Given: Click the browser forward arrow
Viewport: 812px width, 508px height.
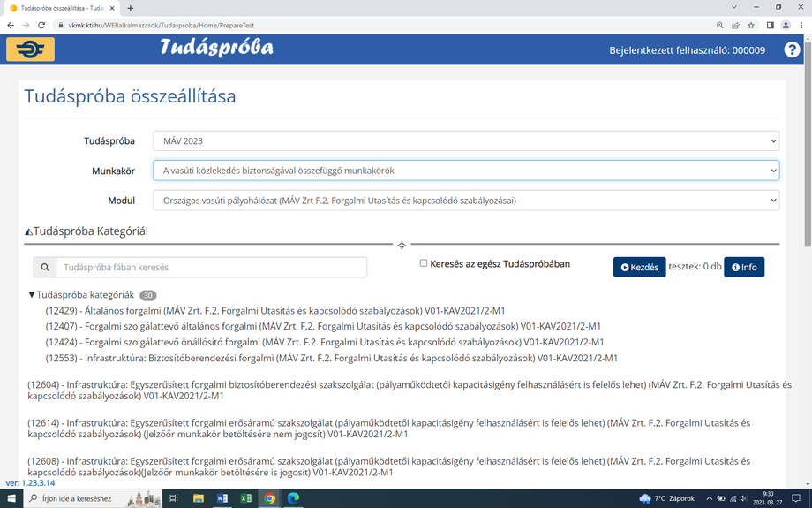Looking at the screenshot, I should click(x=26, y=25).
